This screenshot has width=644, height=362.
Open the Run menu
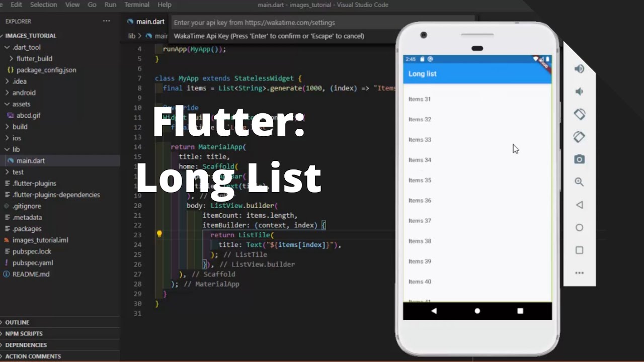click(110, 5)
